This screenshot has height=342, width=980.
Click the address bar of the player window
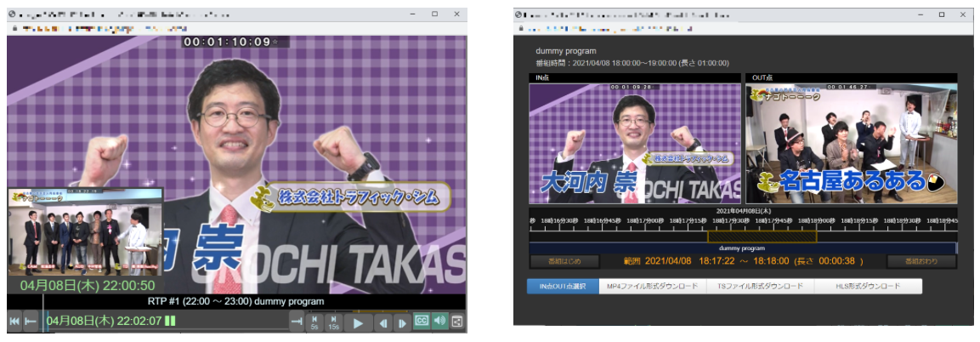(x=237, y=29)
